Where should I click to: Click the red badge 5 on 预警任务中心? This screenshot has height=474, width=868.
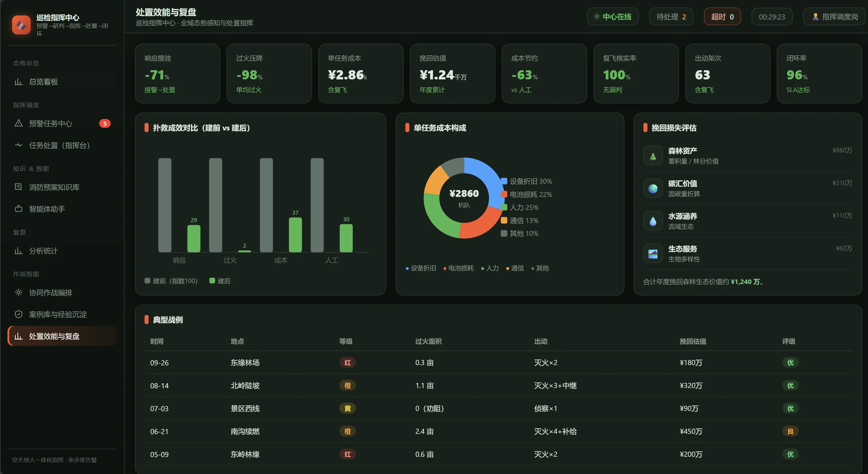click(x=105, y=124)
